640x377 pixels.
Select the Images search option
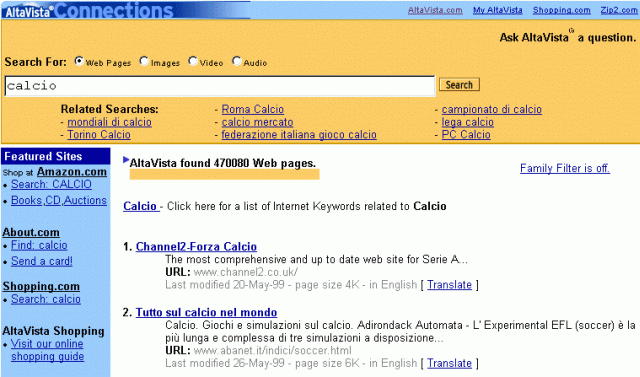(x=144, y=61)
